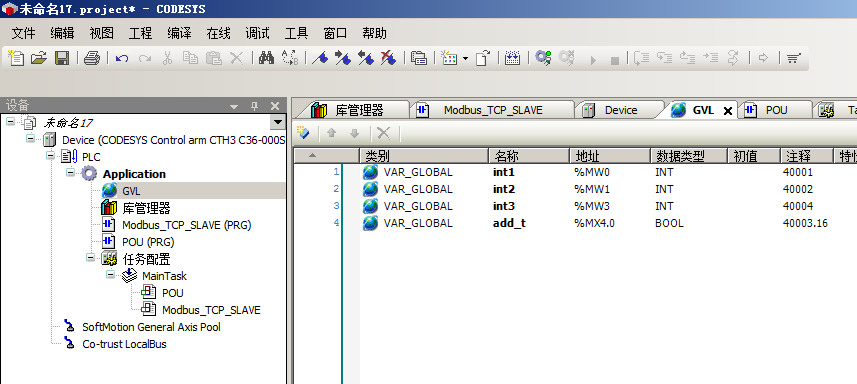
Task: Collapse the PLC tree node
Action: [51, 156]
